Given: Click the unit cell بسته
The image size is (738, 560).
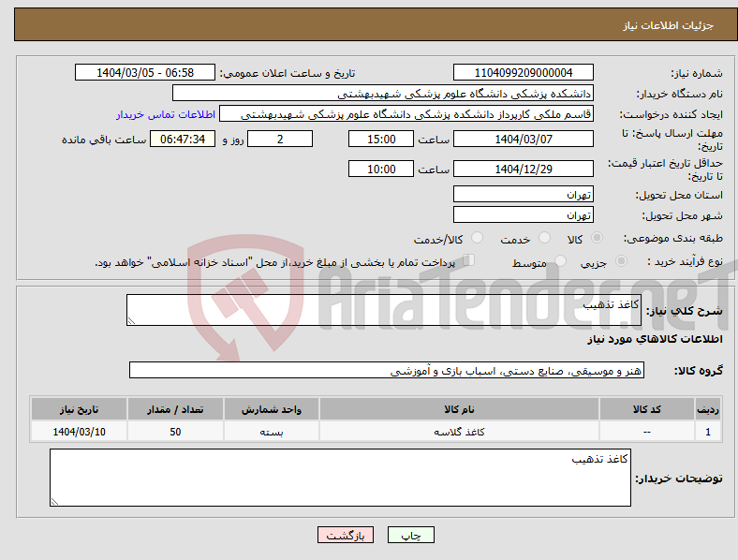Looking at the screenshot, I should tap(271, 432).
